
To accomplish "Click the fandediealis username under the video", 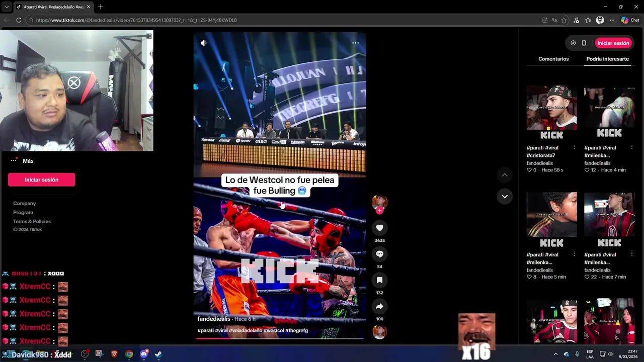I will point(214,319).
